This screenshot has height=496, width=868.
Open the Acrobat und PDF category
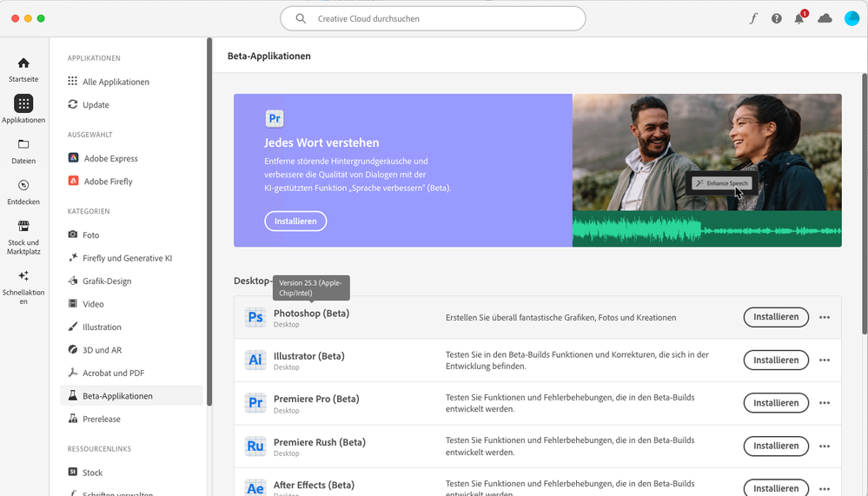click(x=131, y=374)
